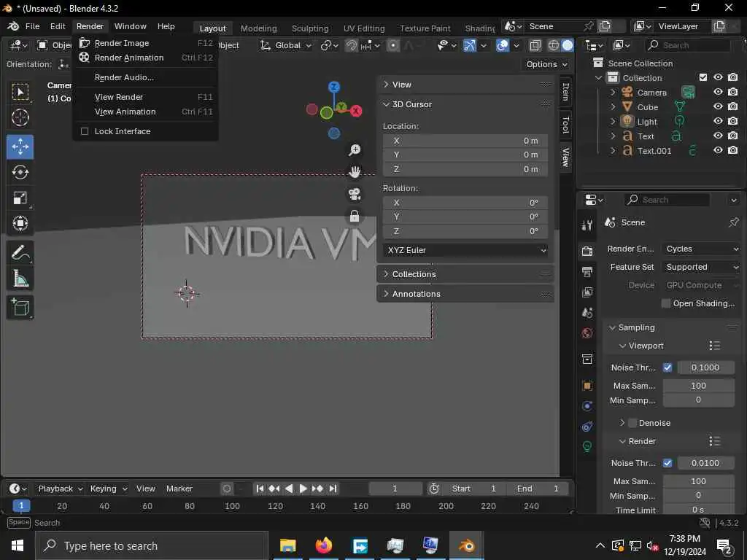Open the View Layer properties icon
This screenshot has width=747, height=560.
point(587,292)
